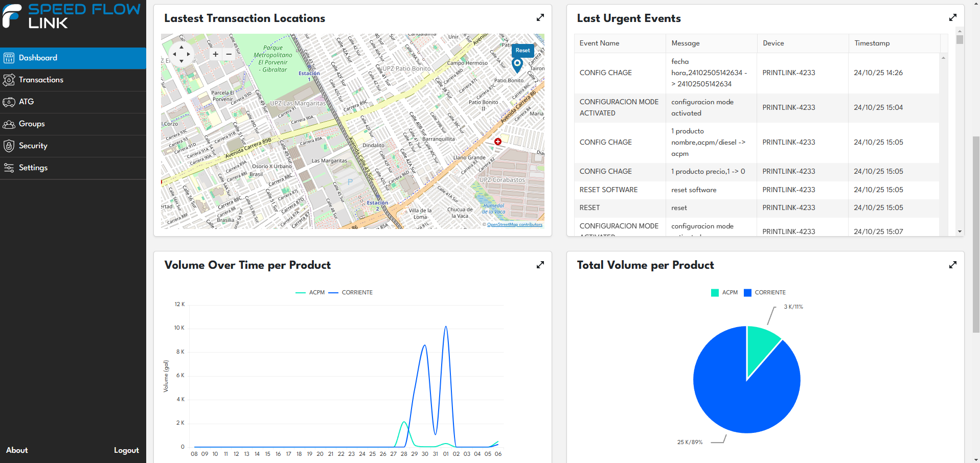Expand the Last Urgent Events panel

pyautogui.click(x=953, y=18)
